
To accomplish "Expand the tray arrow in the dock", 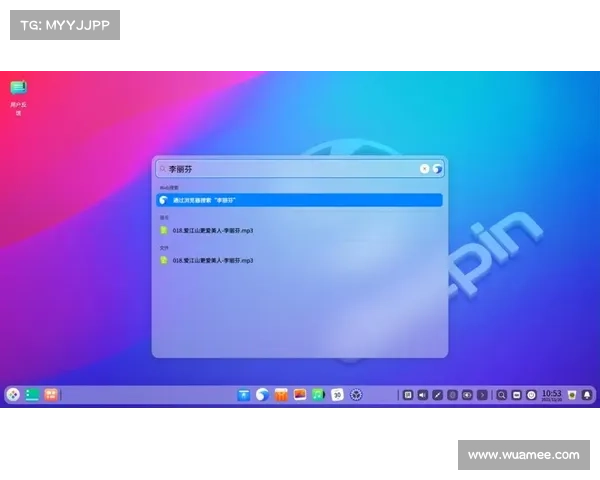I will (x=484, y=395).
